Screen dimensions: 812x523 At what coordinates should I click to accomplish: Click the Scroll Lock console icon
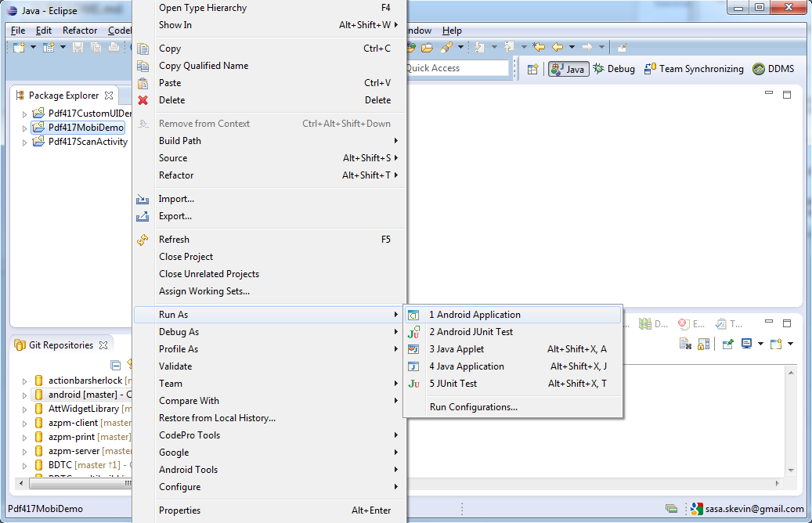tap(703, 344)
